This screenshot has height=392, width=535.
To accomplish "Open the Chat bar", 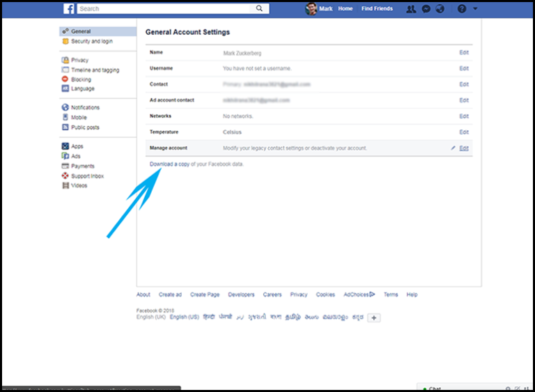I will click(474, 388).
